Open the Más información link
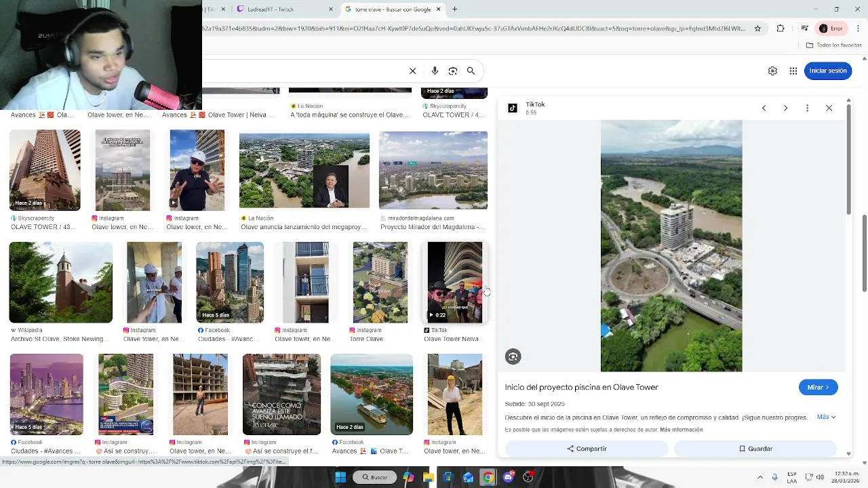This screenshot has height=488, width=868. point(681,430)
